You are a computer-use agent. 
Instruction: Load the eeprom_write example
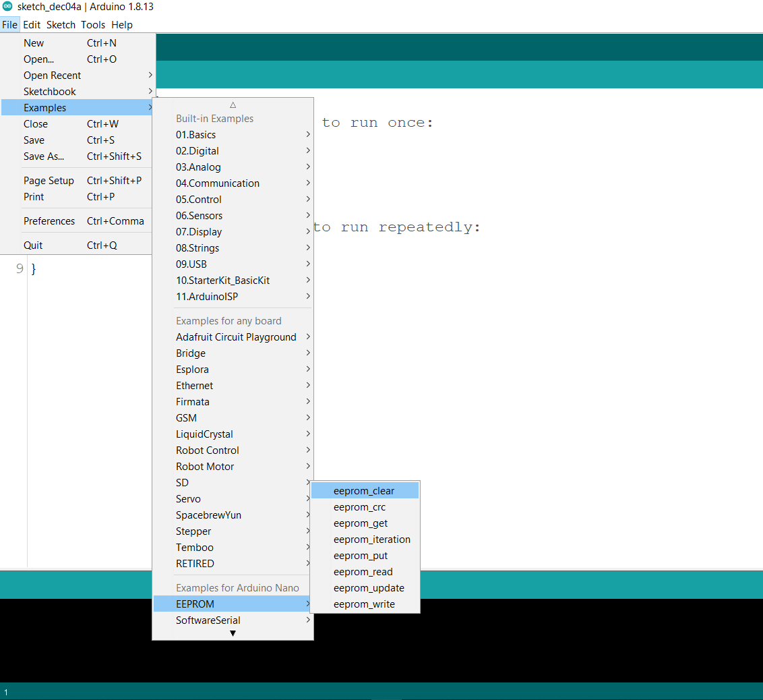[365, 604]
